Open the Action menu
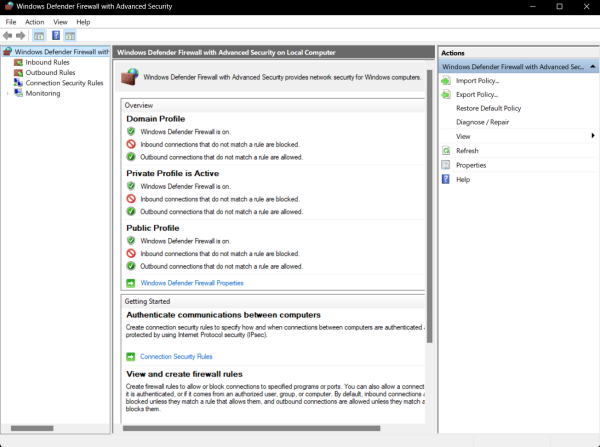 pos(34,22)
